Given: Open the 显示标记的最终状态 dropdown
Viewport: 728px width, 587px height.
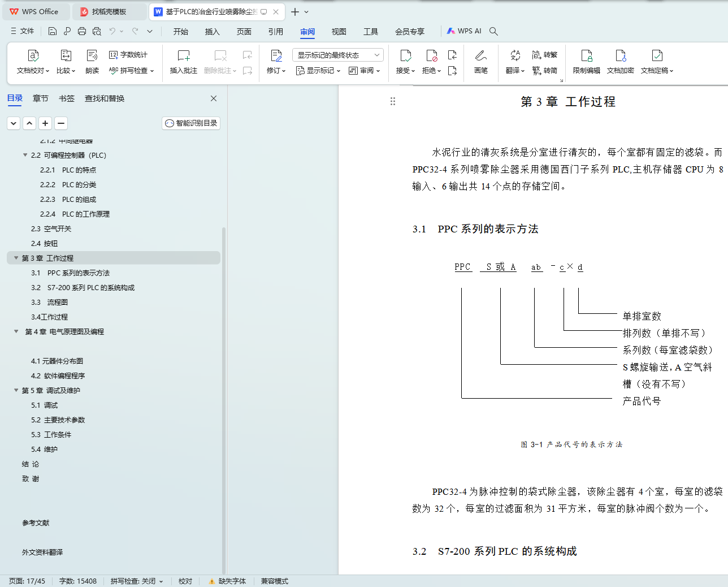Looking at the screenshot, I should tap(338, 55).
